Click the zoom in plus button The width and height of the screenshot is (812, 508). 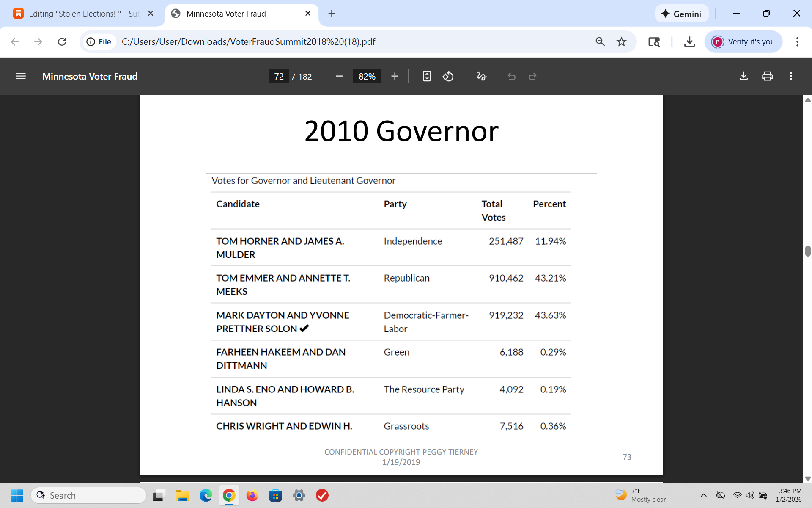click(x=395, y=76)
